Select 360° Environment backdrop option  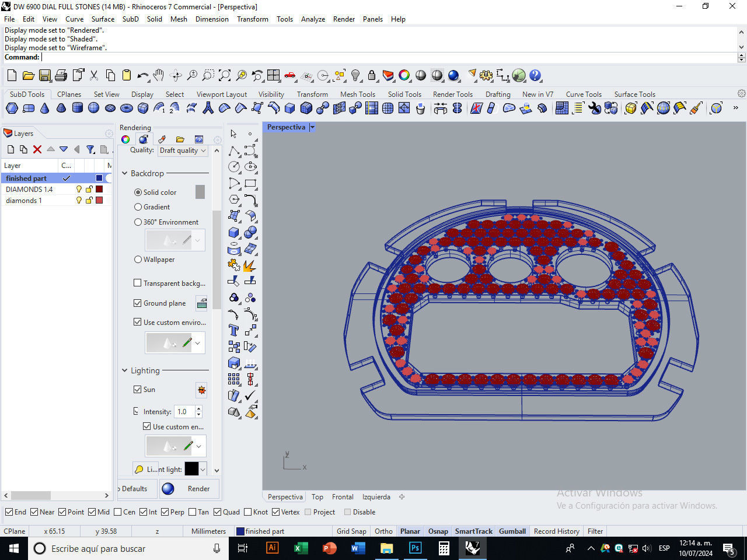[138, 222]
